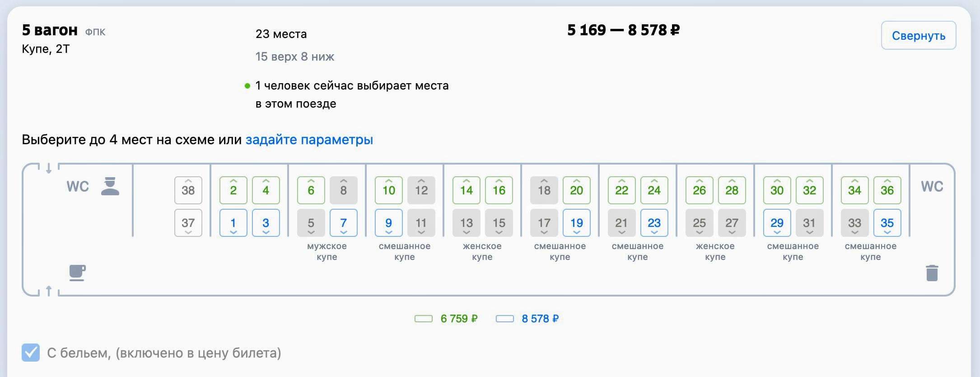Click the "5 вагон" carriage title

point(50,30)
